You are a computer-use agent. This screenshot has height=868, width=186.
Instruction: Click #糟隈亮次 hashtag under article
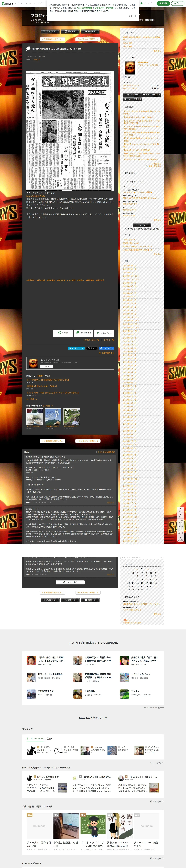(x=31, y=280)
